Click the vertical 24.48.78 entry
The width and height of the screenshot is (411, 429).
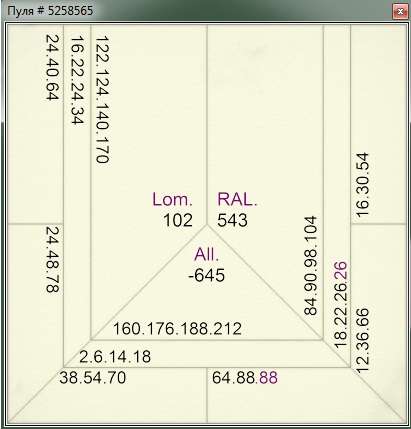coord(52,260)
